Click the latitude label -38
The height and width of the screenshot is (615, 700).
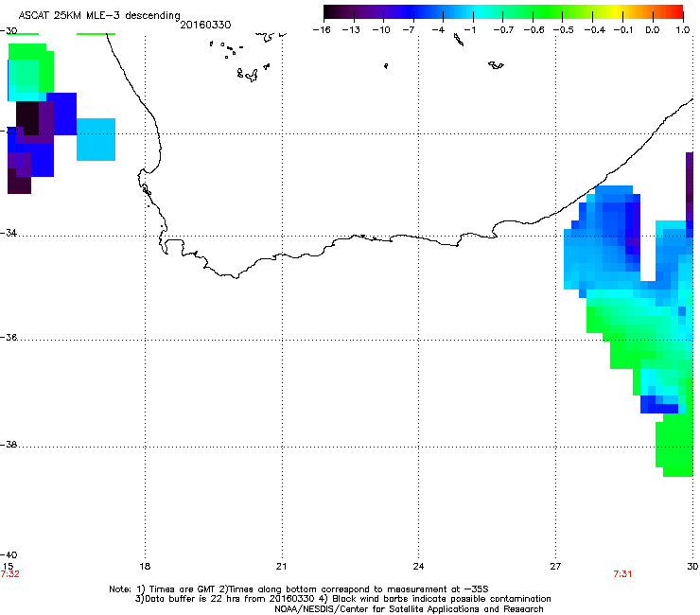click(x=9, y=445)
